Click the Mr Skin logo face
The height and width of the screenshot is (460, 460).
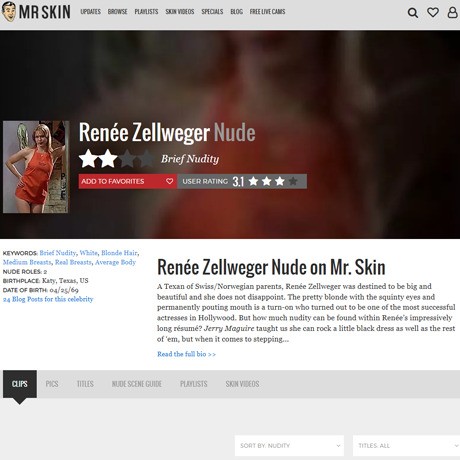(9, 12)
